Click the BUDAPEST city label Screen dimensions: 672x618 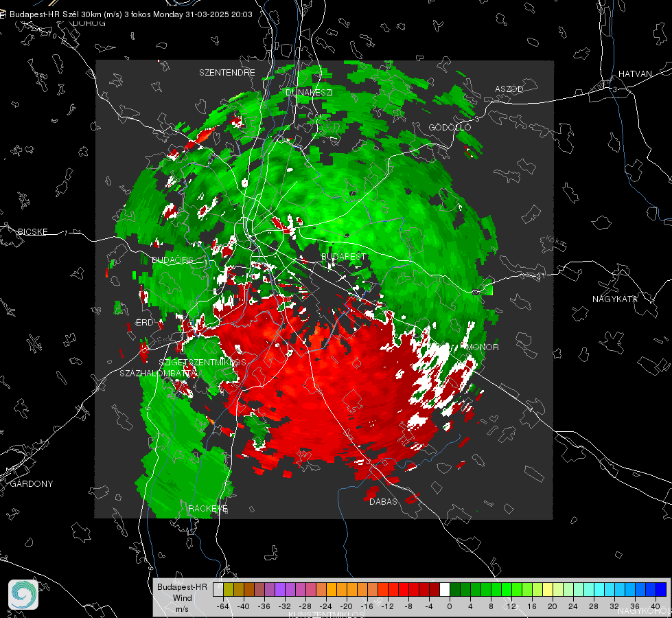[343, 256]
